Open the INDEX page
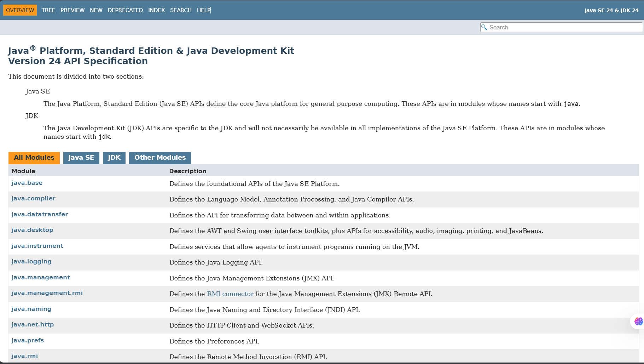 [157, 10]
